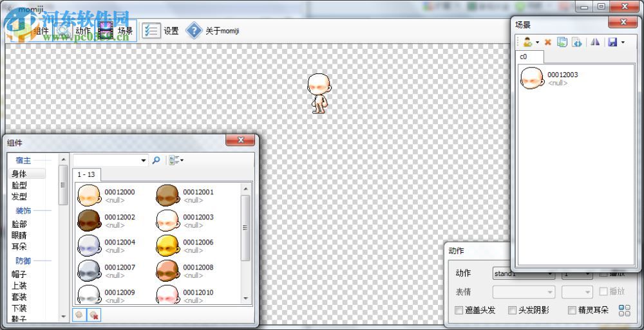Close the 组件 panel
Viewport: 644px width, 330px height.
pos(240,140)
